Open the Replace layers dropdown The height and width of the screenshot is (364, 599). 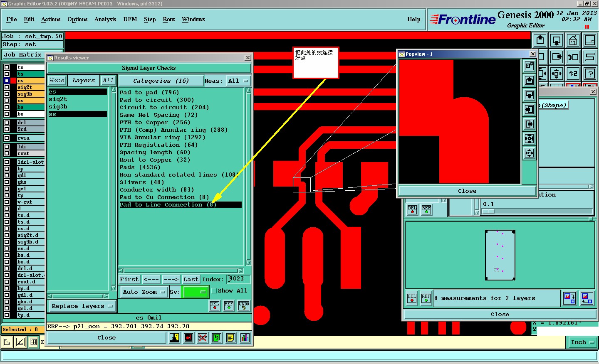pos(82,306)
